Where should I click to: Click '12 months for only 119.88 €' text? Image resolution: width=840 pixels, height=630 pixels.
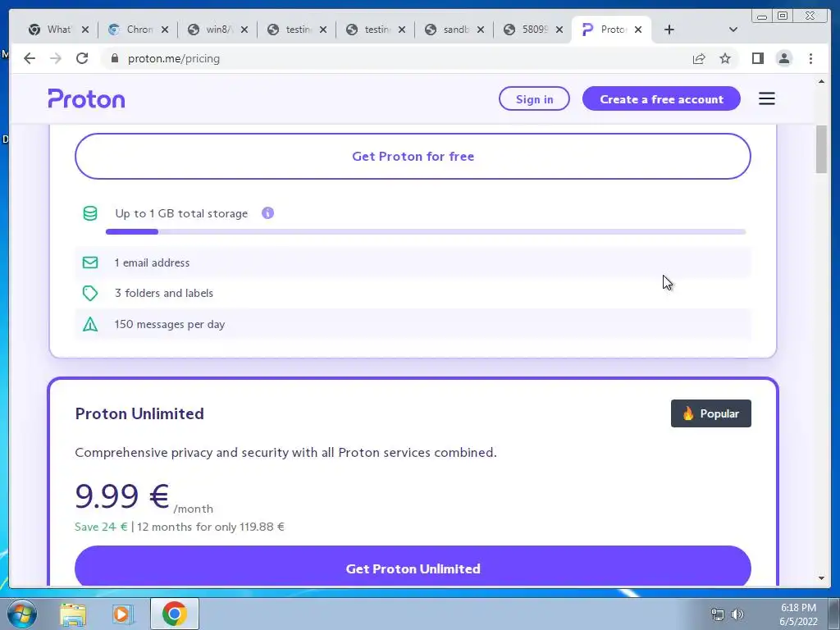pos(211,527)
